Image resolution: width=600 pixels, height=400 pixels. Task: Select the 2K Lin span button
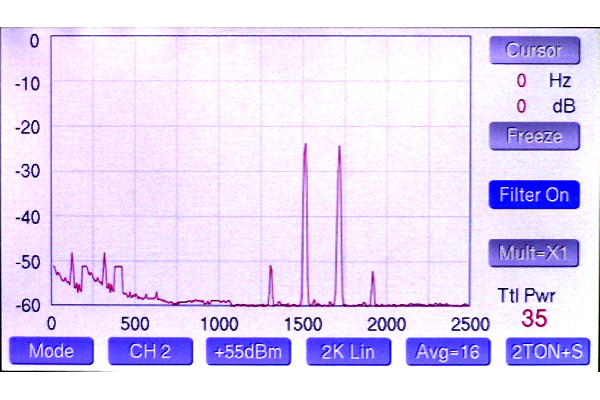point(349,352)
